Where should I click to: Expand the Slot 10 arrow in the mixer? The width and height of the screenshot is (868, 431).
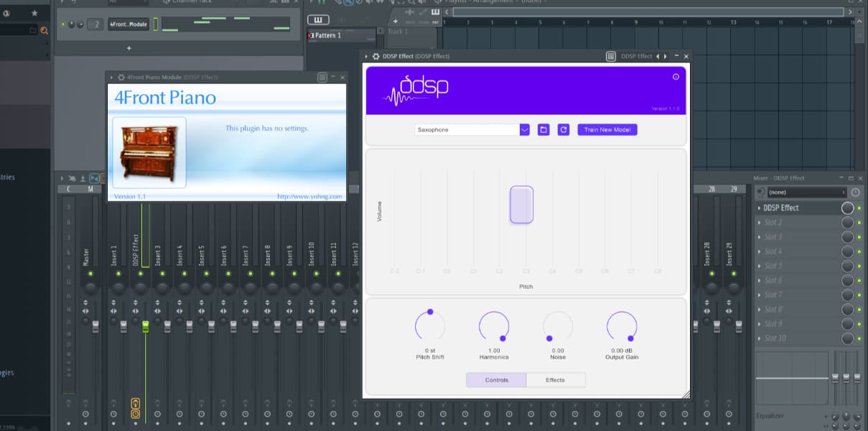coord(759,338)
